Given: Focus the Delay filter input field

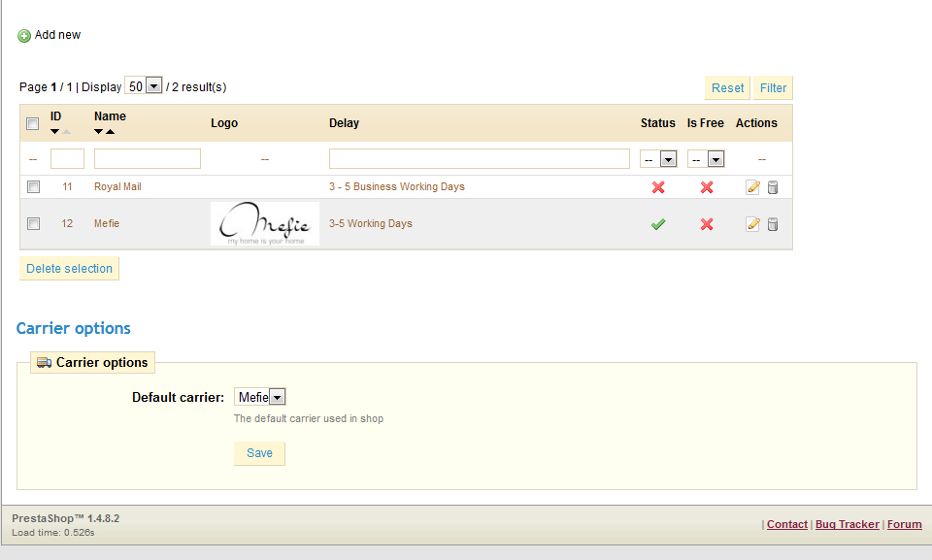Looking at the screenshot, I should click(479, 159).
